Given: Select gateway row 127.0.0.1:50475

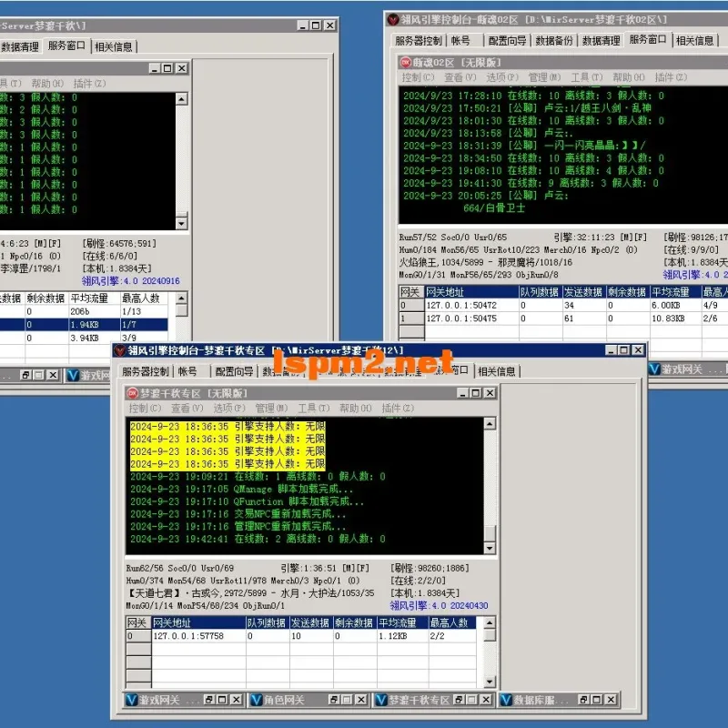Looking at the screenshot, I should 563,318.
